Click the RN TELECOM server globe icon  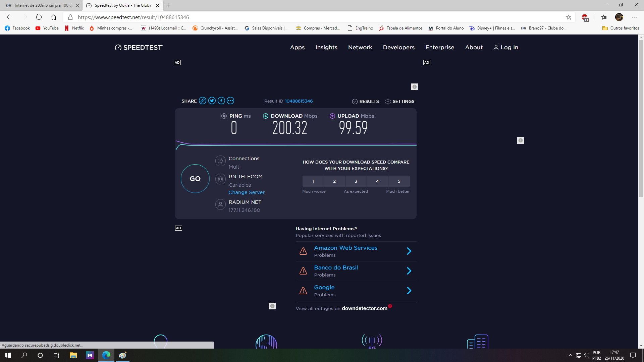[x=220, y=179]
